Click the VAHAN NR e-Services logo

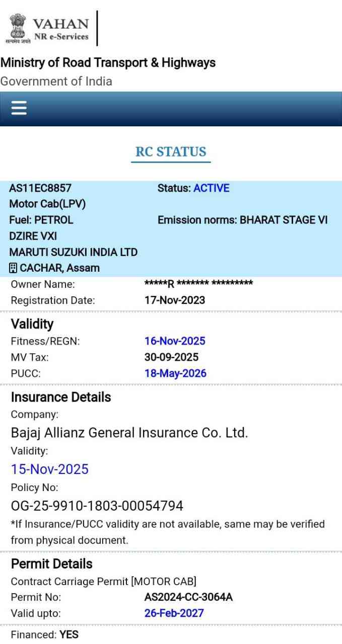point(60,29)
